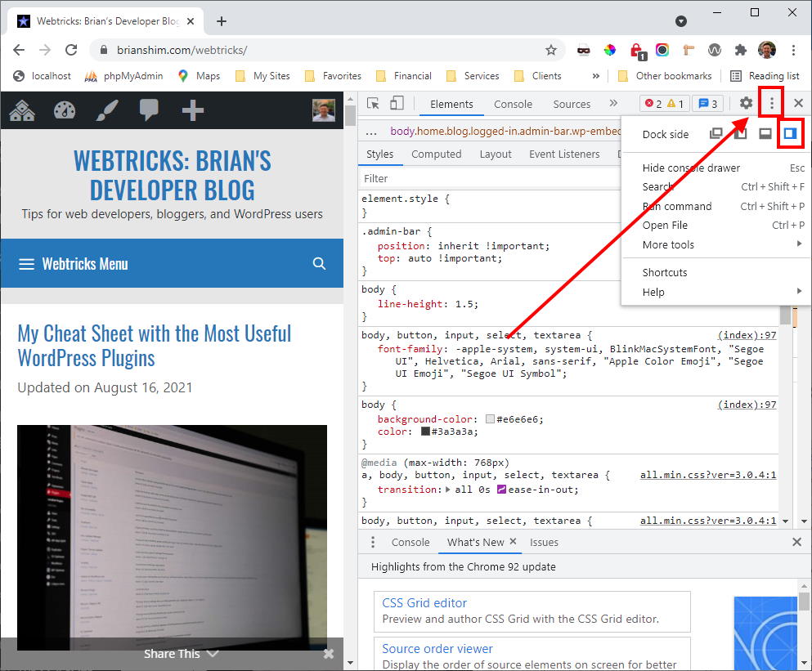Open DevTools settings gear
Viewport: 812px width, 671px height.
tap(746, 104)
